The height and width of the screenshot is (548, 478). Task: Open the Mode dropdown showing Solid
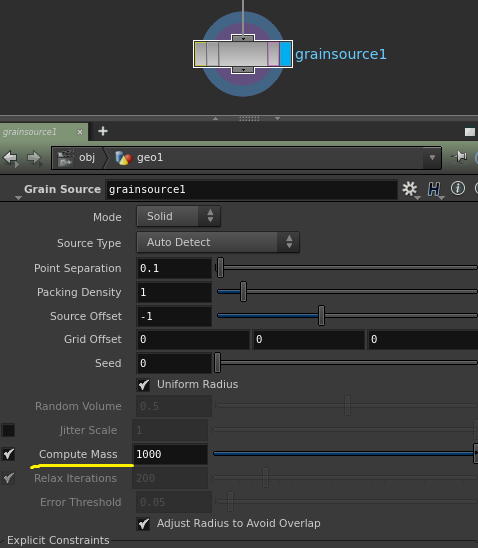point(179,216)
